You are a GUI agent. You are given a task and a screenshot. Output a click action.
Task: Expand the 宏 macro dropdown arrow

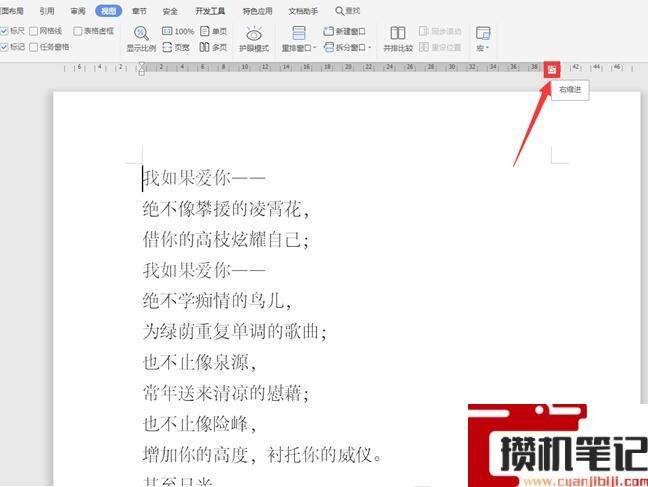487,48
